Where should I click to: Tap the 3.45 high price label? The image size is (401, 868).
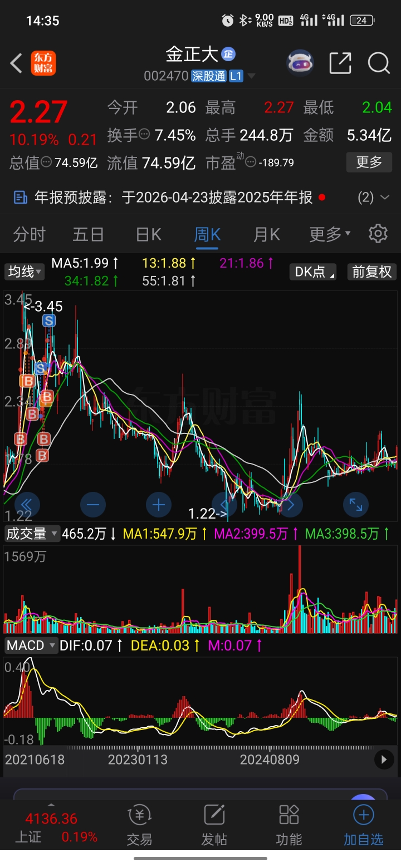click(x=43, y=306)
